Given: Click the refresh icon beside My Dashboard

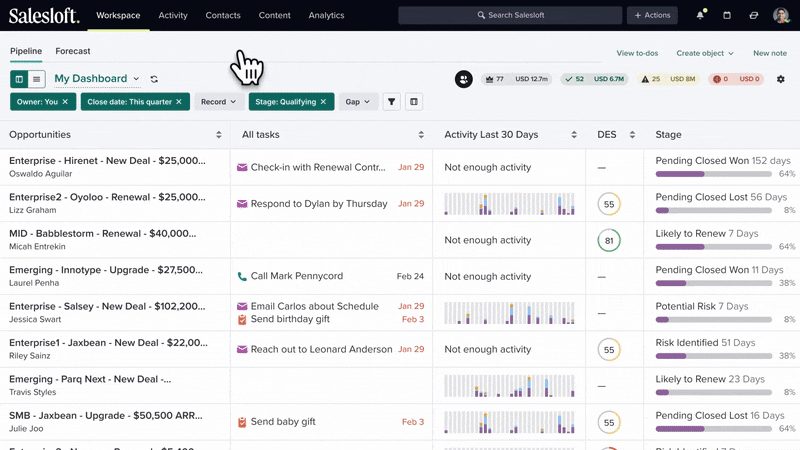Looking at the screenshot, I should point(154,79).
